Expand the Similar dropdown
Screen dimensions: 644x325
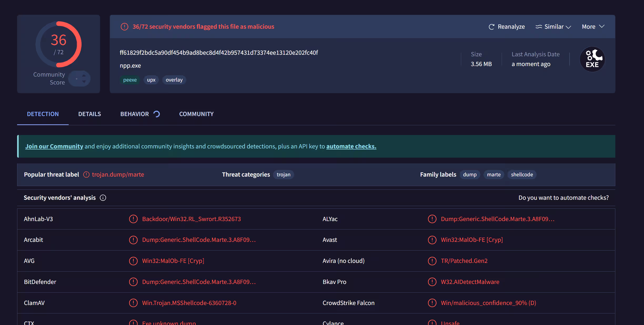coord(554,27)
